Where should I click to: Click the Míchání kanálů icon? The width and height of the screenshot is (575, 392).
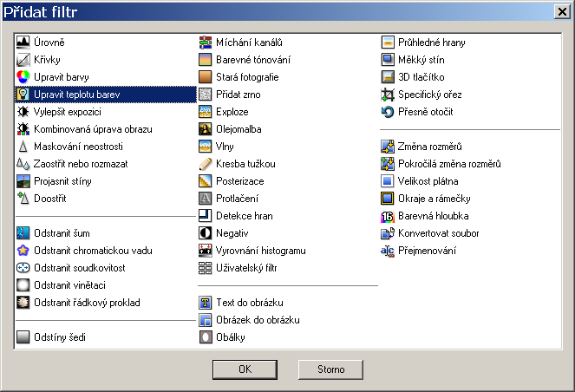pyautogui.click(x=205, y=42)
